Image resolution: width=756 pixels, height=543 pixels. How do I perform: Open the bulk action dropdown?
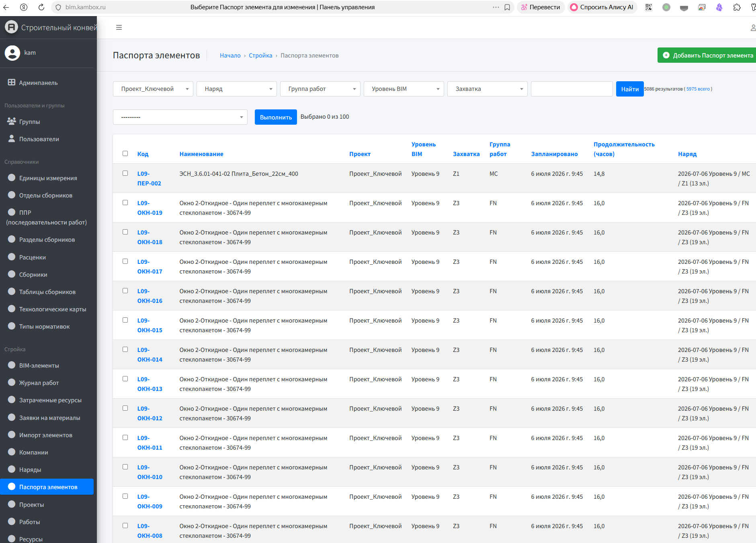(180, 117)
